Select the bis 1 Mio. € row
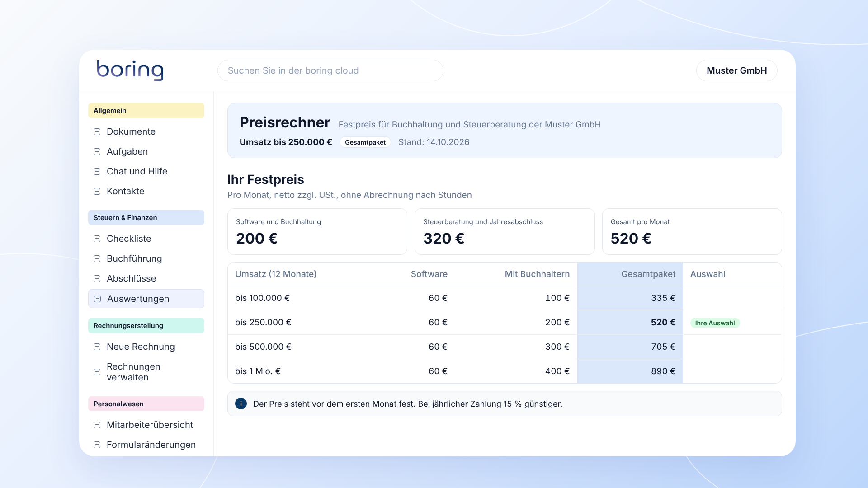Screen dimensions: 868x488 pyautogui.click(x=505, y=371)
